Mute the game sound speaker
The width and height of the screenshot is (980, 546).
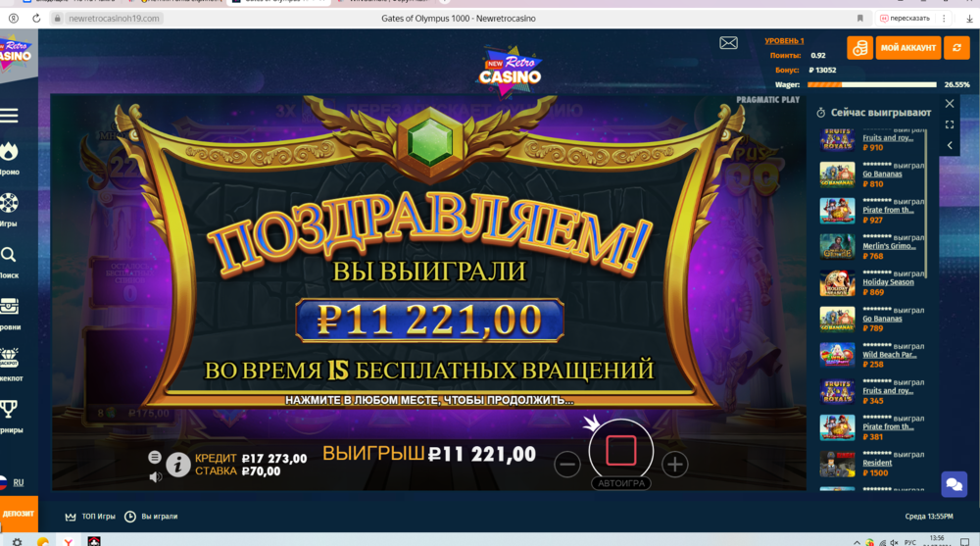(155, 477)
